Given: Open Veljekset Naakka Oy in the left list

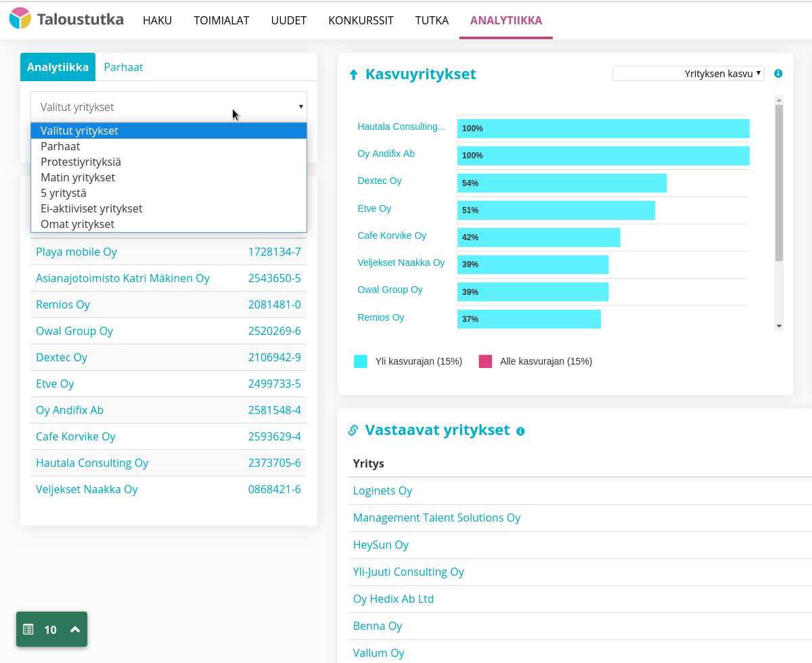Looking at the screenshot, I should 87,489.
